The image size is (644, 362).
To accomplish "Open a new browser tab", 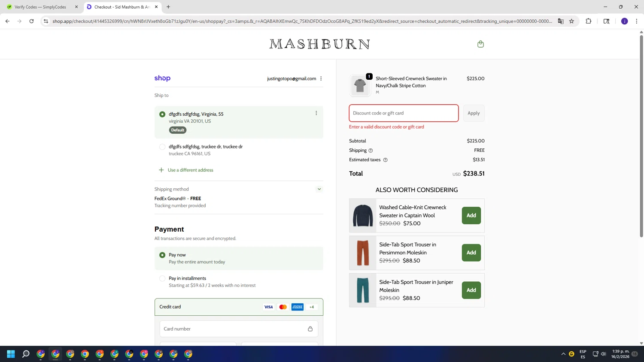I will [x=168, y=7].
